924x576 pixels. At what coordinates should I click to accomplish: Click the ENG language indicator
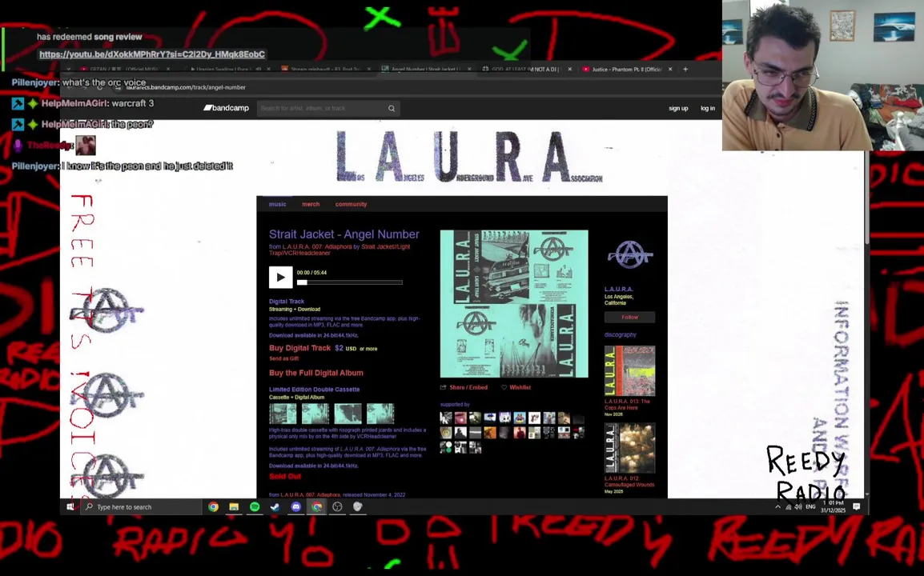coord(811,507)
